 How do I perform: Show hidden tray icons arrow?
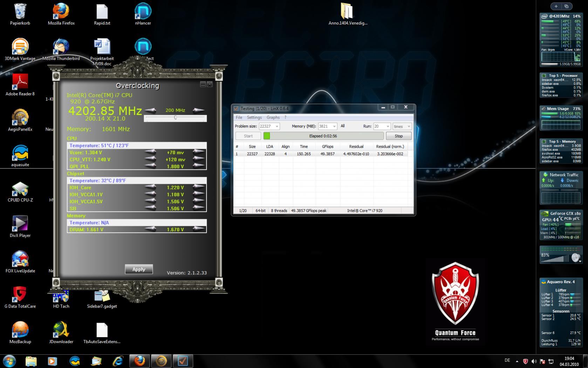(x=517, y=361)
